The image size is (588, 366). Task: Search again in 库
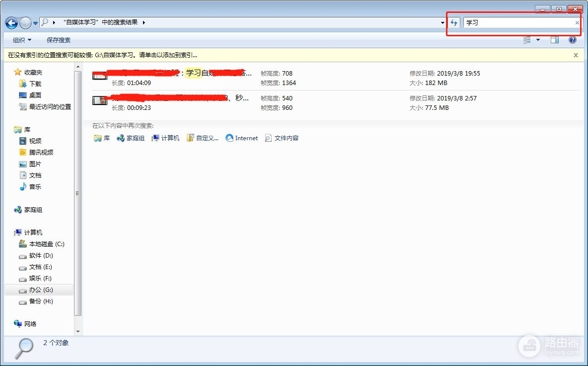102,138
